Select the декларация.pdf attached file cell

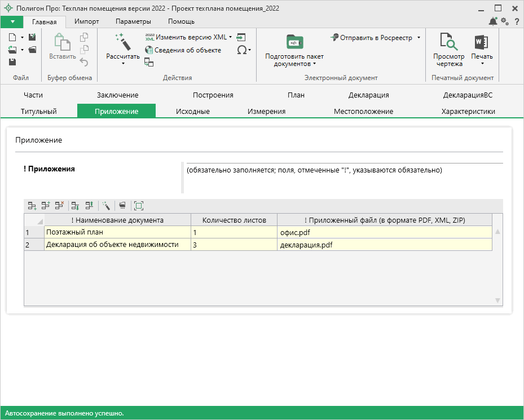click(385, 245)
